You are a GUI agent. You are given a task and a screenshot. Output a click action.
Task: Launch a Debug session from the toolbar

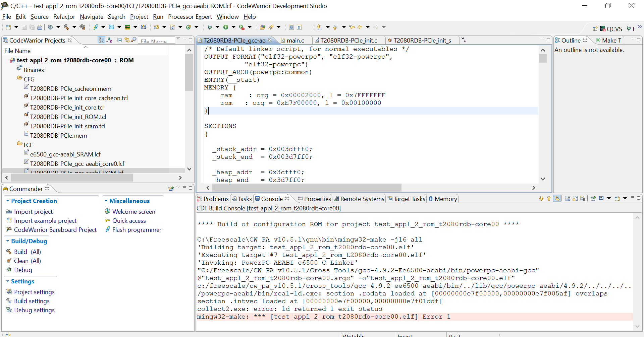(210, 27)
